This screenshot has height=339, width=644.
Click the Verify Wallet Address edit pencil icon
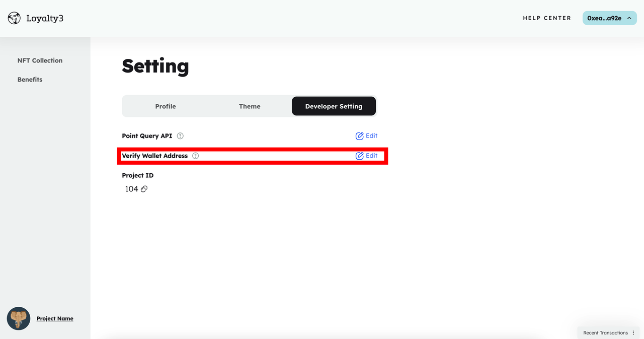click(360, 156)
